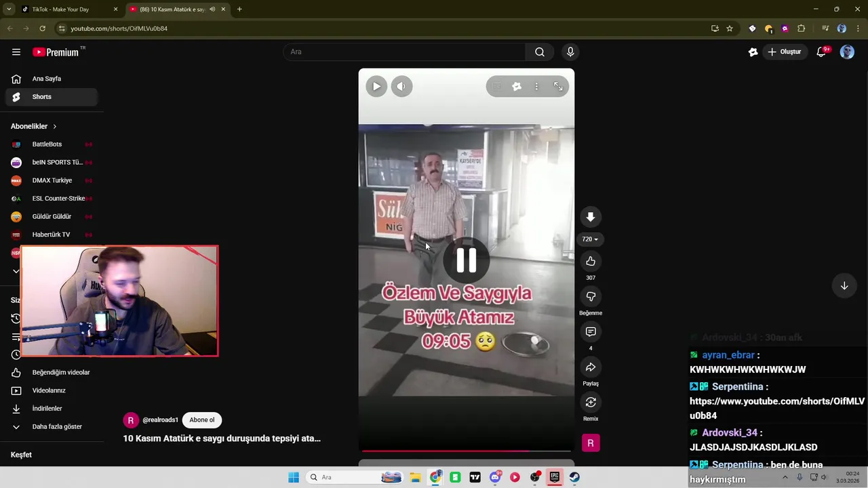Click the taskbar search box
Image resolution: width=868 pixels, height=488 pixels.
tap(355, 477)
